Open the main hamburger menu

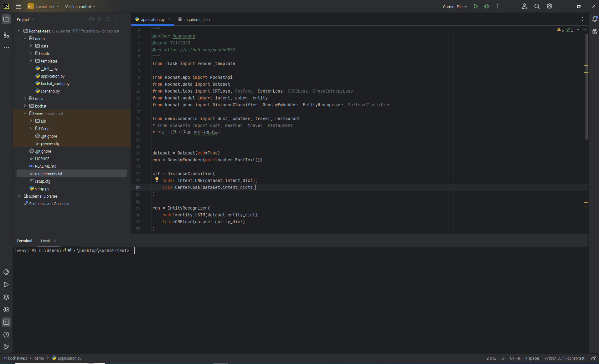(18, 6)
